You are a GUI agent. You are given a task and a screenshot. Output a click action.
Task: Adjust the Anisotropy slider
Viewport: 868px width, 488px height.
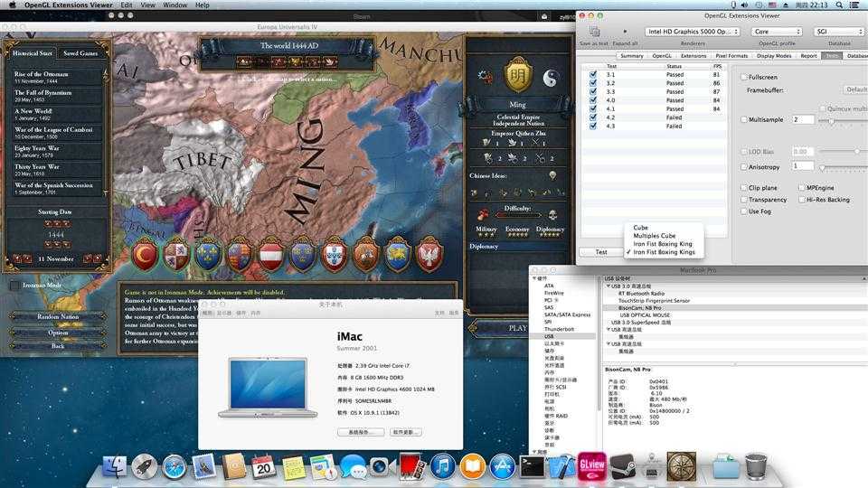(x=823, y=167)
